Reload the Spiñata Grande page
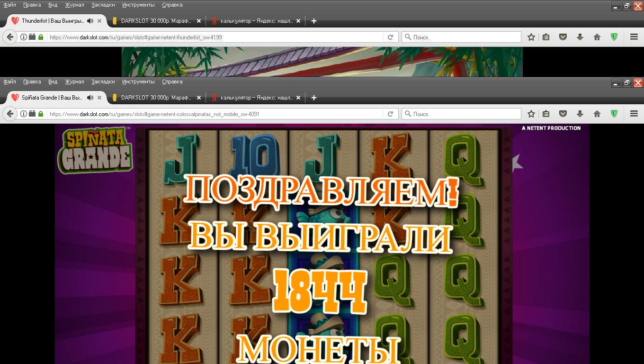Image resolution: width=644 pixels, height=364 pixels. pos(390,114)
